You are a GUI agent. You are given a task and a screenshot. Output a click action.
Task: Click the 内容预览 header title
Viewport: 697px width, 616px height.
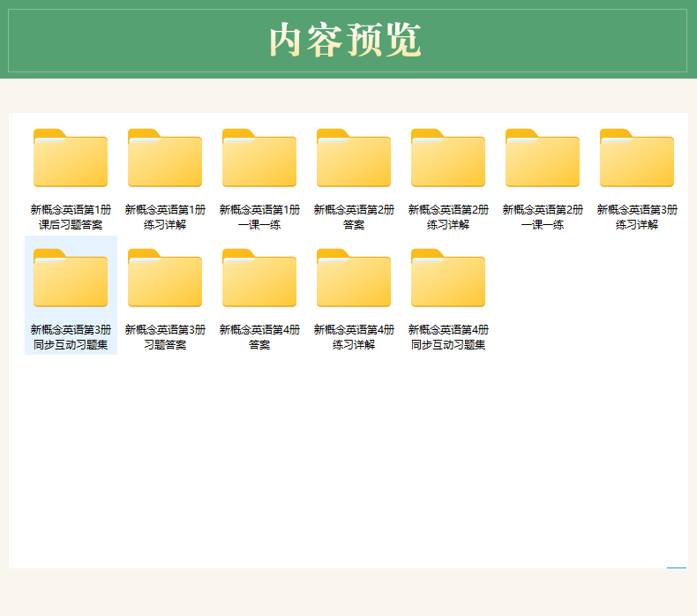pyautogui.click(x=345, y=40)
